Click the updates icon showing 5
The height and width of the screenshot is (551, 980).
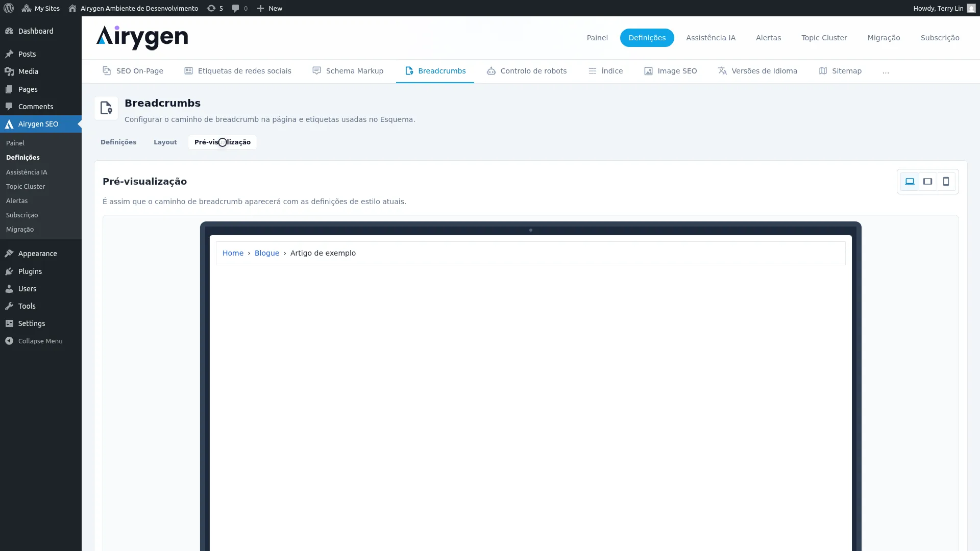[215, 8]
